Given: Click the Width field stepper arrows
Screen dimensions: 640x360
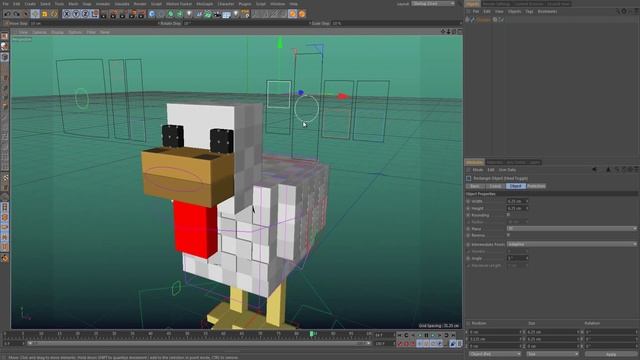Looking at the screenshot, I should [527, 201].
